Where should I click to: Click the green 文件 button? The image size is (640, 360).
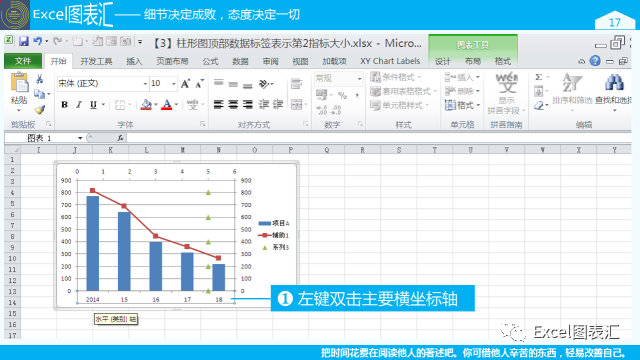click(x=23, y=61)
